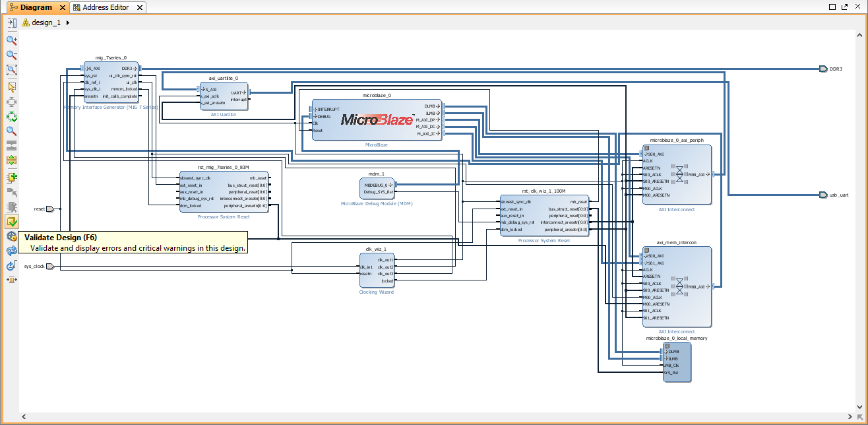Click the horizontal scrollbar left arrow

tap(24, 417)
